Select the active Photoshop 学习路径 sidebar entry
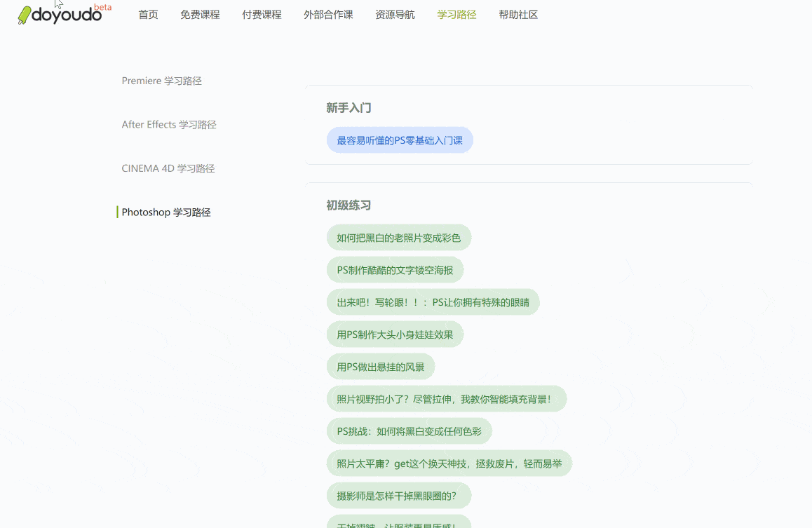 pyautogui.click(x=166, y=212)
